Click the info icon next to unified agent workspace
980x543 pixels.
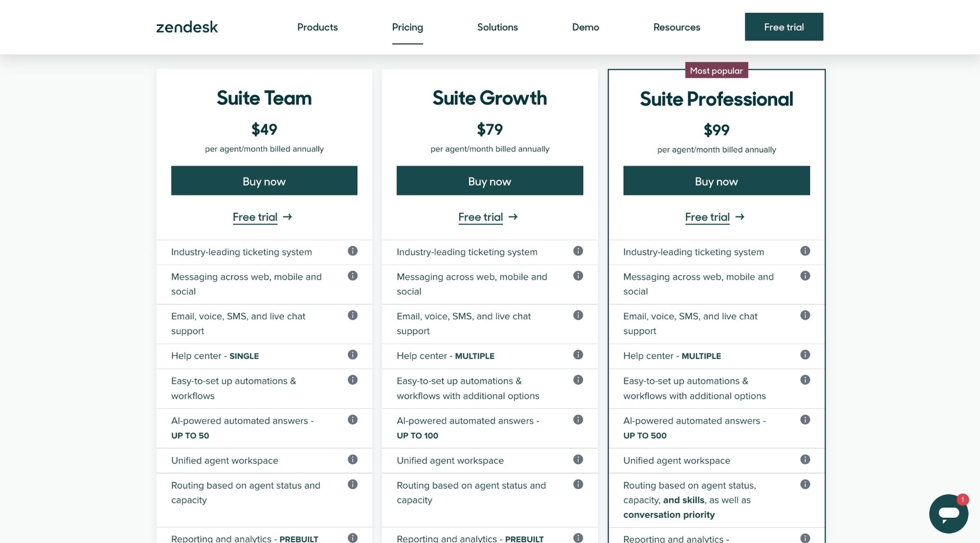click(352, 459)
